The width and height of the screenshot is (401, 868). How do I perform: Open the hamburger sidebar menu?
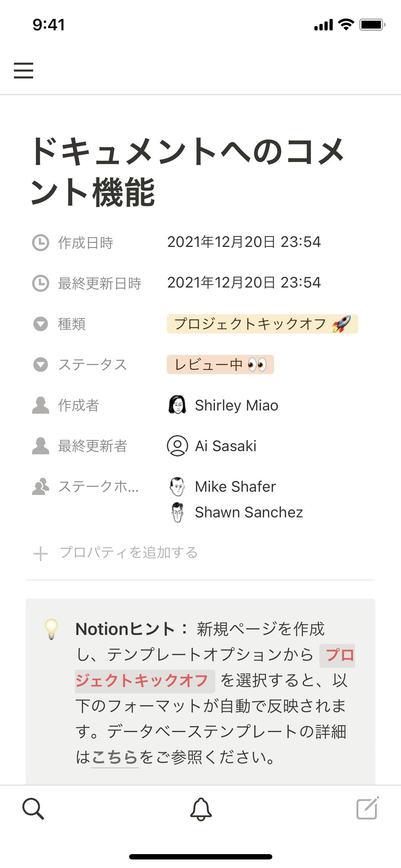[24, 70]
